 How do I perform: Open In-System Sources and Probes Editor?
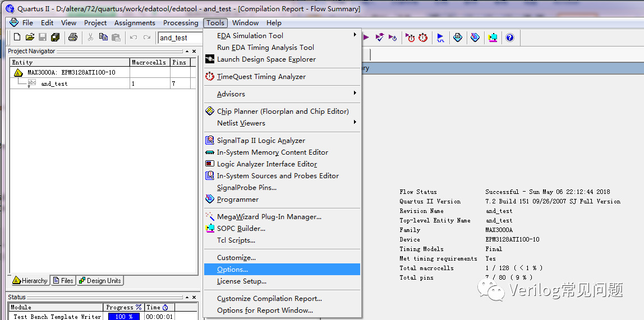(x=282, y=176)
